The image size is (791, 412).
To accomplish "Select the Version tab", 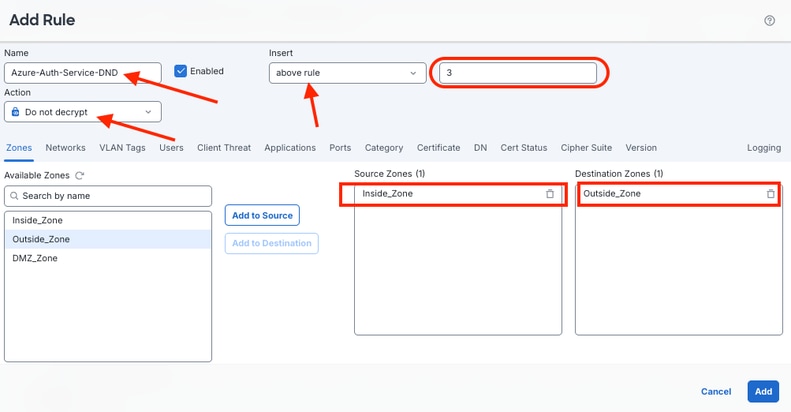I will [x=641, y=148].
